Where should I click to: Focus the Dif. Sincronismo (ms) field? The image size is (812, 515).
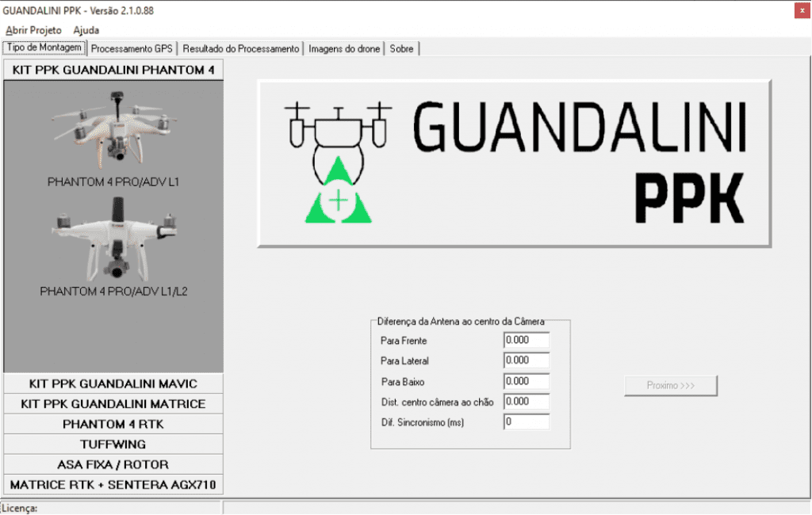(526, 422)
